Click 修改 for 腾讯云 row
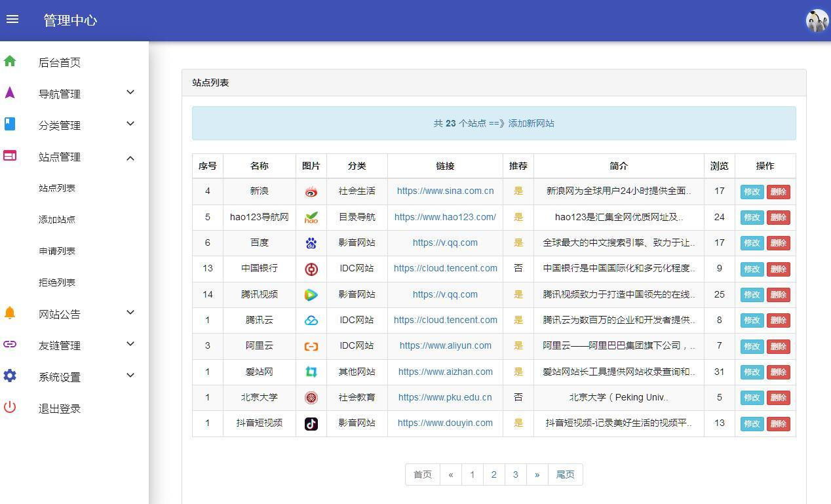 [752, 320]
